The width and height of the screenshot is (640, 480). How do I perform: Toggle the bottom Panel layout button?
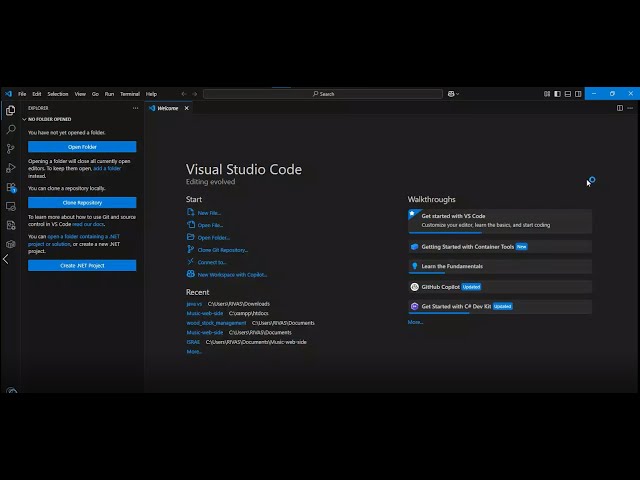568,94
